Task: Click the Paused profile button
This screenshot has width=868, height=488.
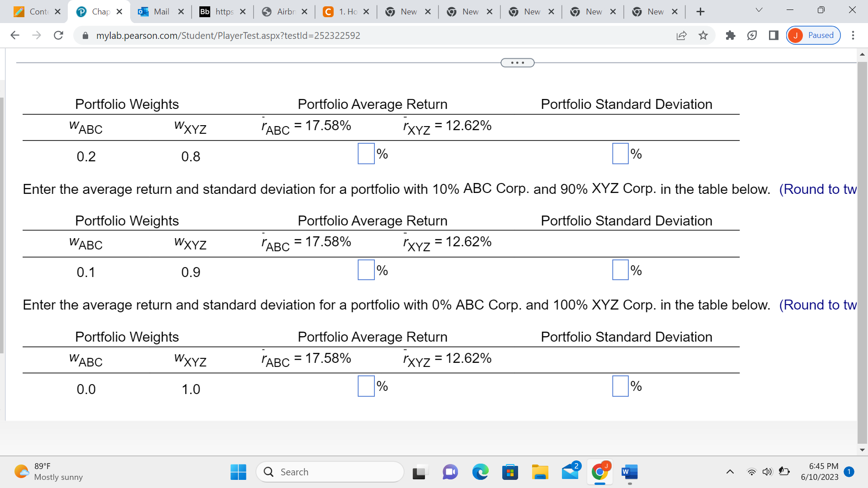Action: coord(813,35)
